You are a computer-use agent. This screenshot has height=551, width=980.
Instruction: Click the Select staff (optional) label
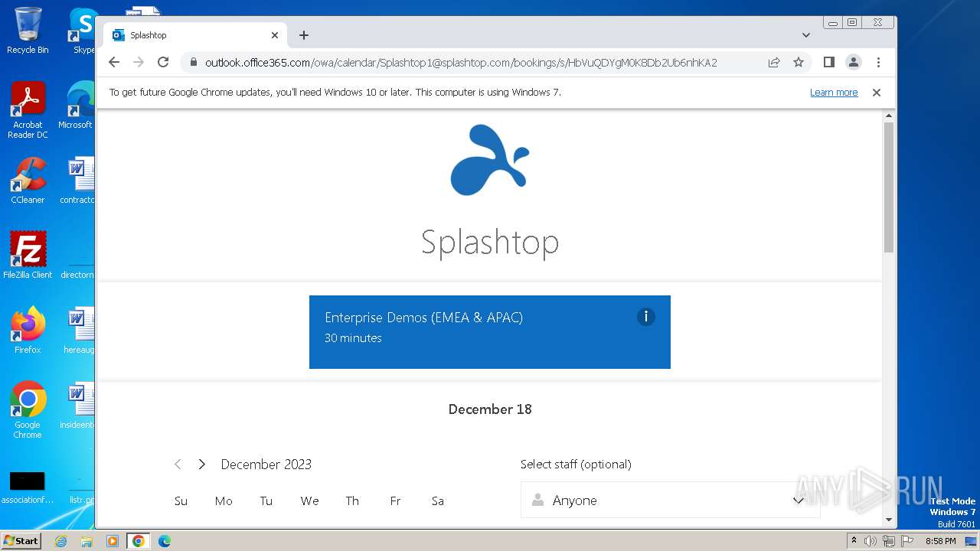[576, 464]
